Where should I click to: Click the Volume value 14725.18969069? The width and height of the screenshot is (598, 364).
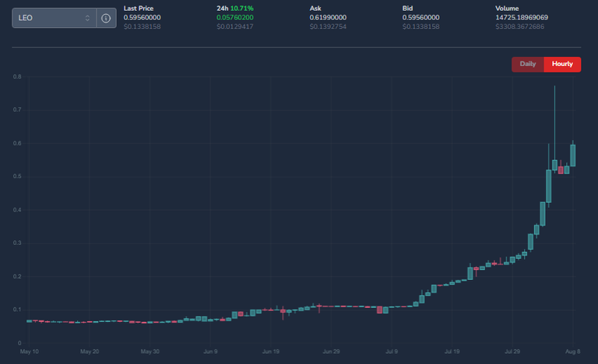pos(522,18)
